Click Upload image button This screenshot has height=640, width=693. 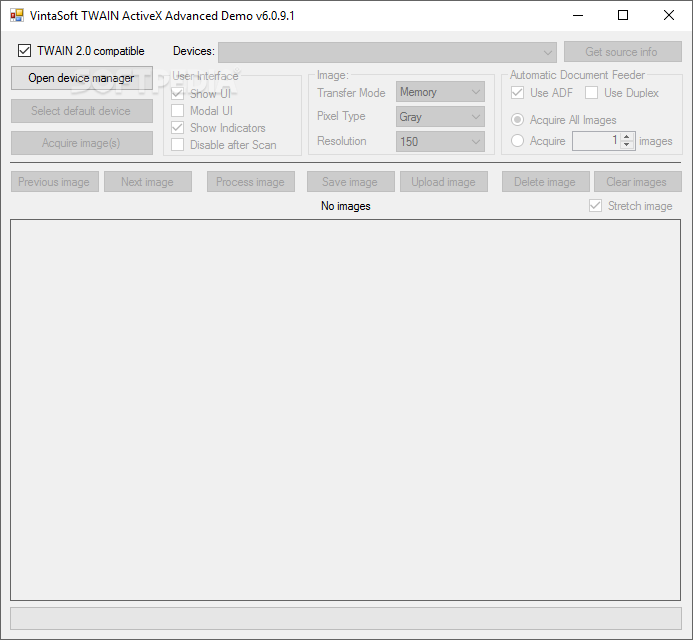tap(444, 182)
